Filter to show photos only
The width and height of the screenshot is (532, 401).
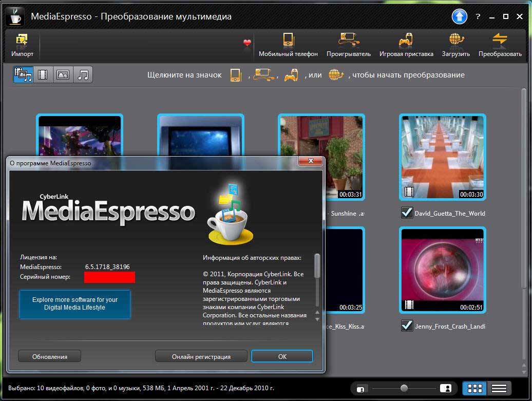click(x=63, y=75)
